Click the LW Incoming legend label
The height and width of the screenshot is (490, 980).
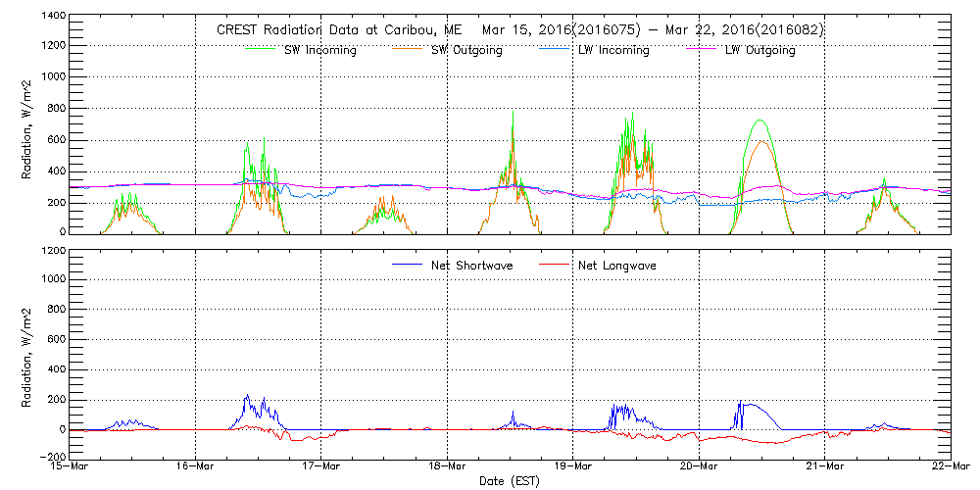(x=612, y=51)
